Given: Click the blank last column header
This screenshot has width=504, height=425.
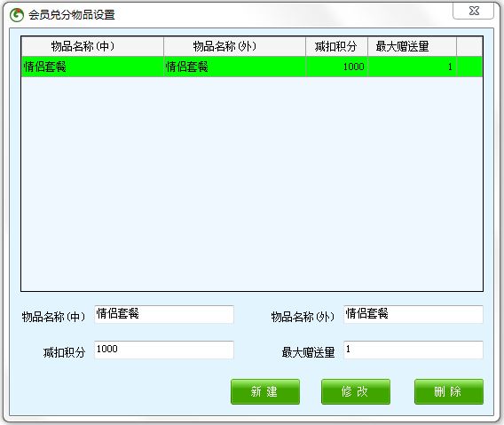Looking at the screenshot, I should (469, 46).
